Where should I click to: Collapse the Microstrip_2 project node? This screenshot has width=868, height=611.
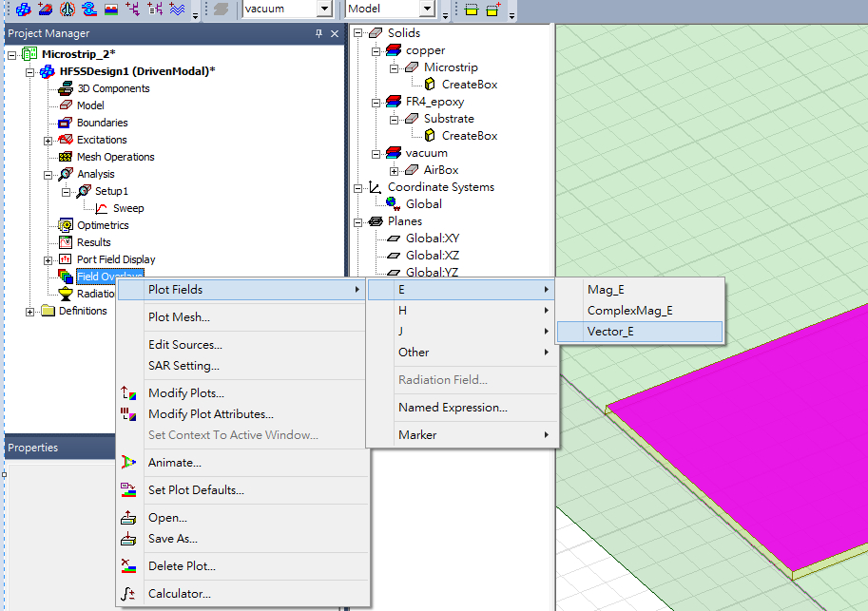point(12,55)
